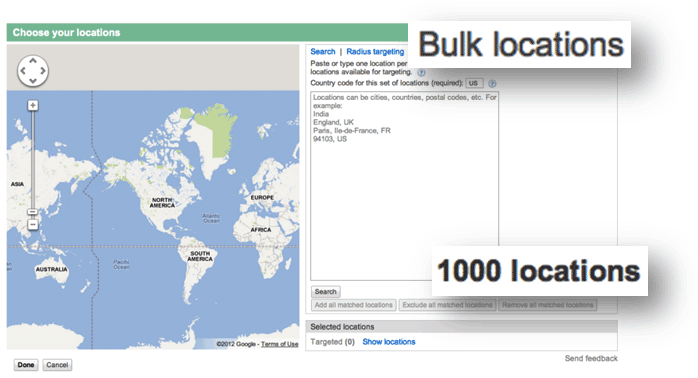Pan the map down with the bottom arrow
The width and height of the screenshot is (698, 378).
pos(33,81)
